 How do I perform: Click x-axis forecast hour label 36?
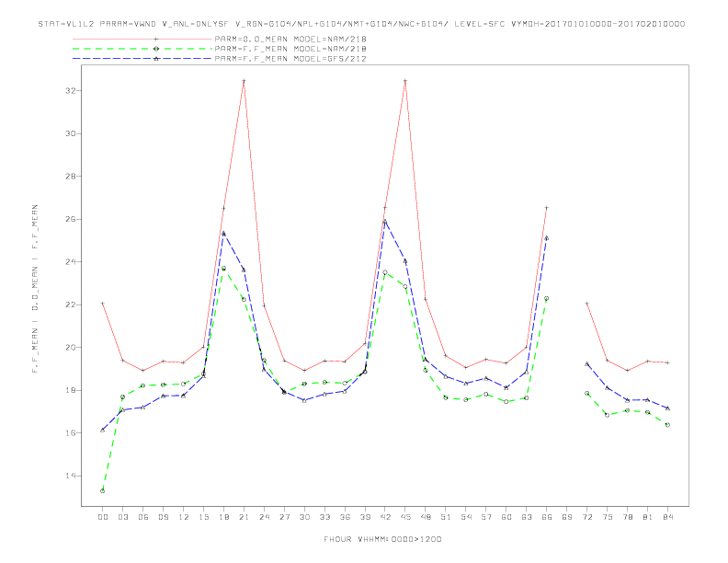pyautogui.click(x=345, y=517)
